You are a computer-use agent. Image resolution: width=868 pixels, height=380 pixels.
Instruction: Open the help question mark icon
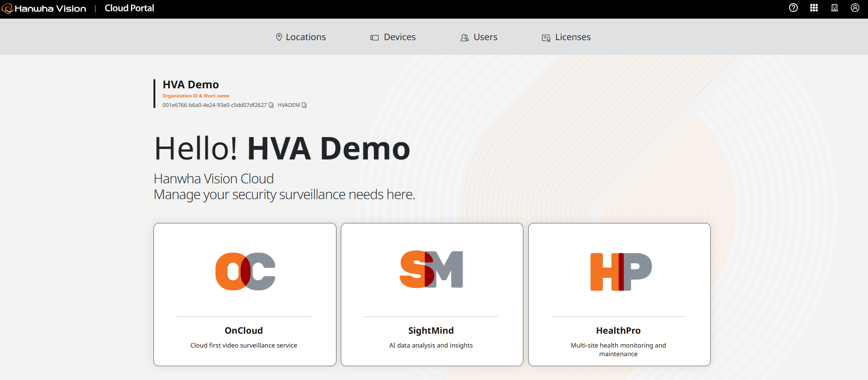pos(793,8)
